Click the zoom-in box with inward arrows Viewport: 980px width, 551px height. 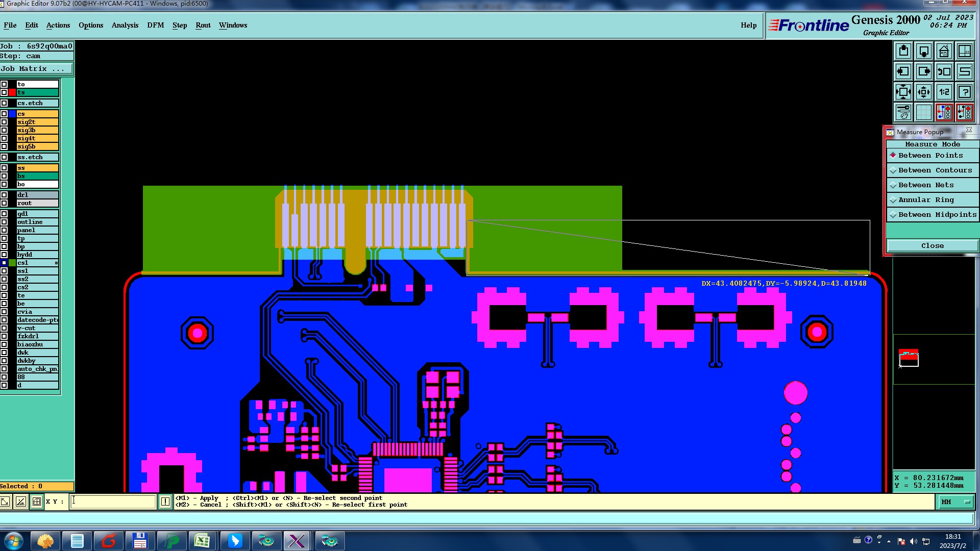(x=924, y=92)
